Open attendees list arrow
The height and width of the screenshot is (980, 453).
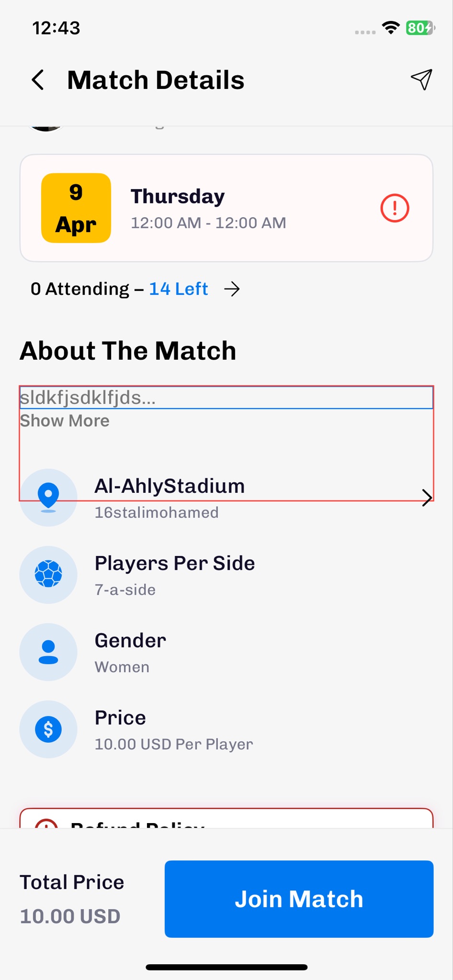point(232,289)
